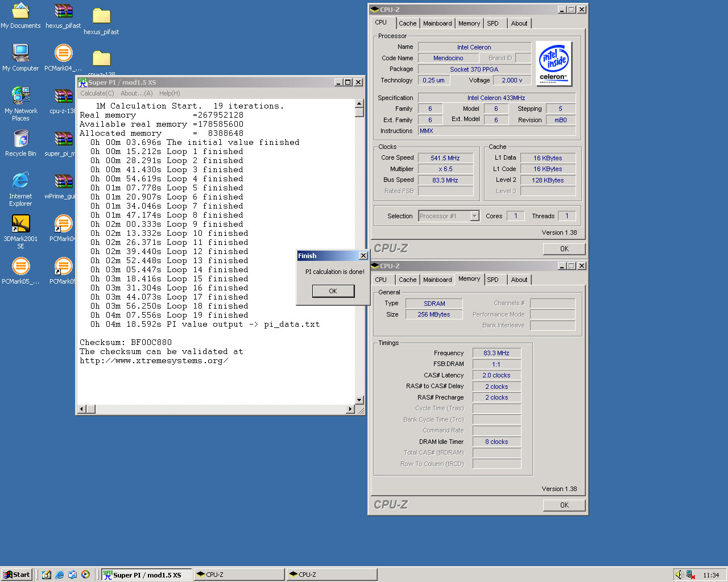Select the cpu-z-138 archive icon

click(63, 100)
